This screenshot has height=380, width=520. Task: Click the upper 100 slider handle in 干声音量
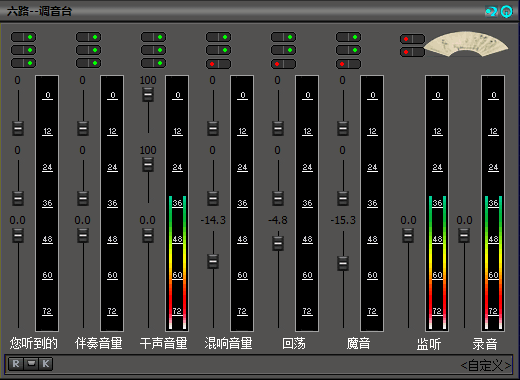(x=148, y=95)
